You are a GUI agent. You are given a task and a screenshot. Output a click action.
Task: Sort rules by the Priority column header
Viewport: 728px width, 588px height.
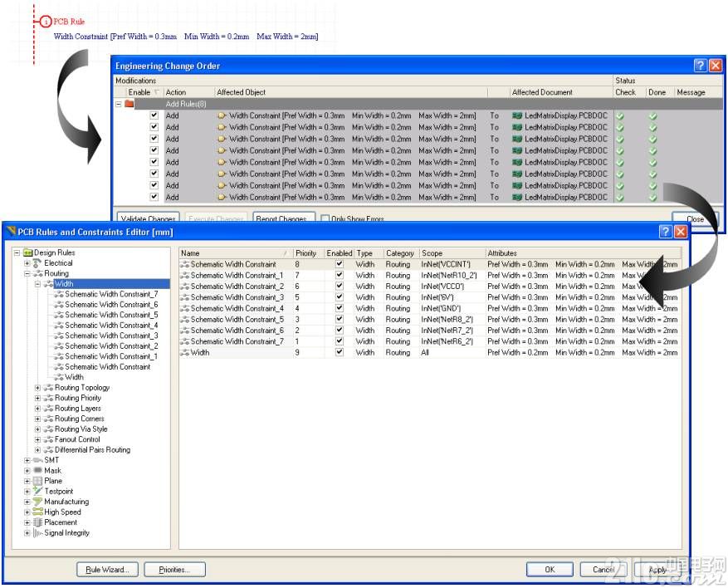(x=305, y=253)
